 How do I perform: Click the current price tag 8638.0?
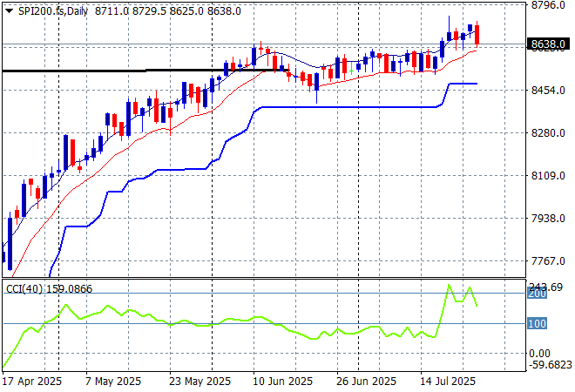[x=549, y=44]
